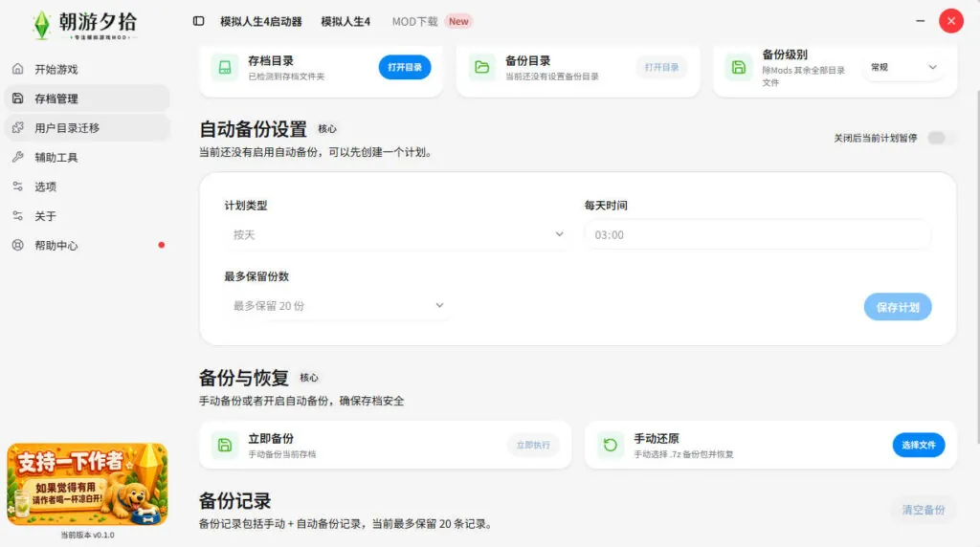Click the 备份目录 card folder icon
The height and width of the screenshot is (547, 980).
tap(482, 68)
